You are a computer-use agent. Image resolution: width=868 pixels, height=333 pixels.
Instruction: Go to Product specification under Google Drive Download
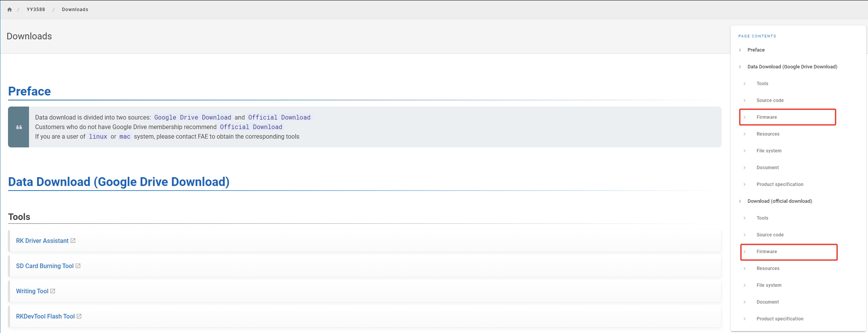pos(780,184)
